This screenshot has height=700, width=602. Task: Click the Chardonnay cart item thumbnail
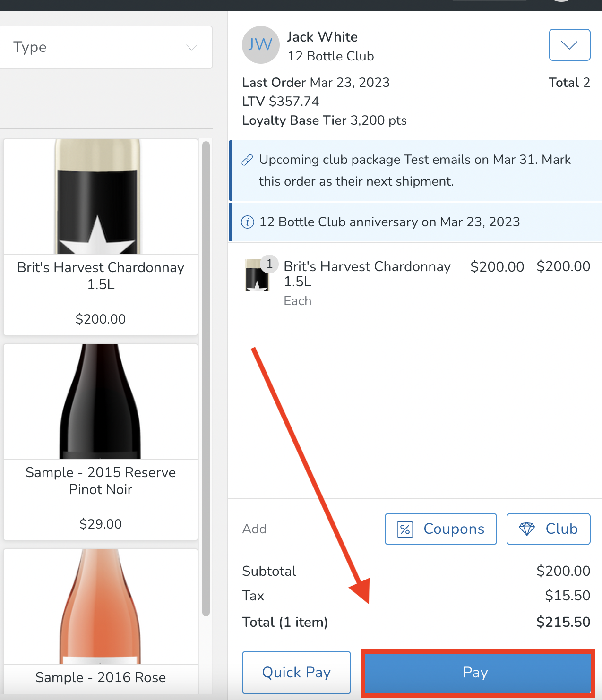tap(257, 276)
